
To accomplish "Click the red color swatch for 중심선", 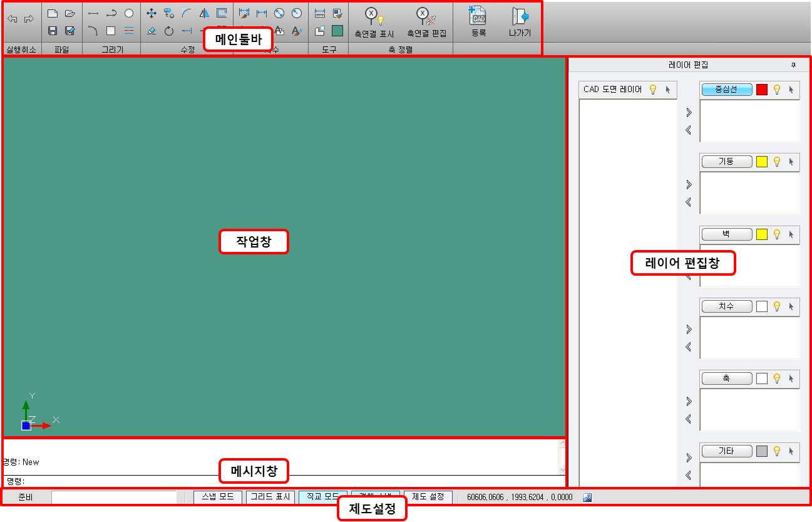I will [x=761, y=90].
